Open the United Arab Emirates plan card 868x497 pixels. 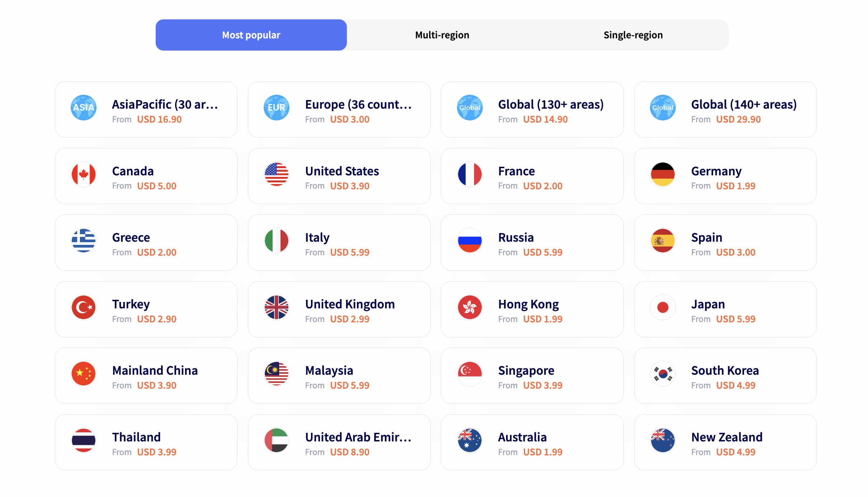pyautogui.click(x=339, y=442)
